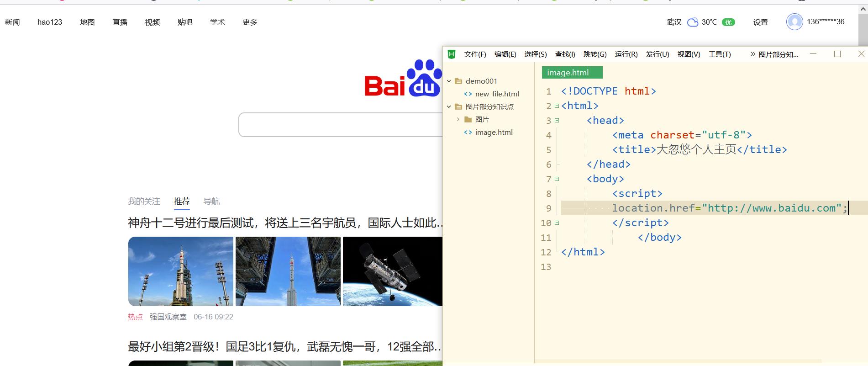The image size is (868, 366).
Task: Open the 地图 link
Action: point(87,22)
